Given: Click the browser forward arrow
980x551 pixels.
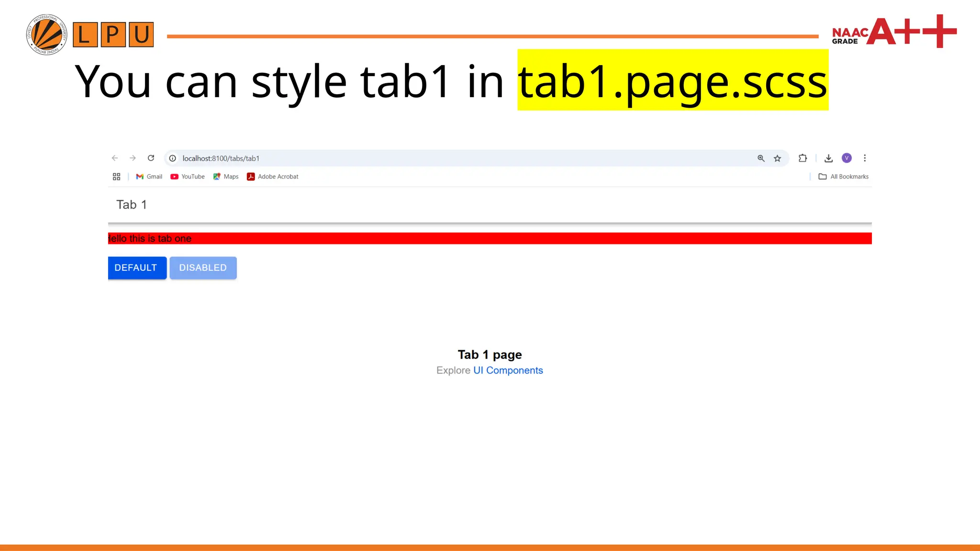Looking at the screenshot, I should (133, 158).
